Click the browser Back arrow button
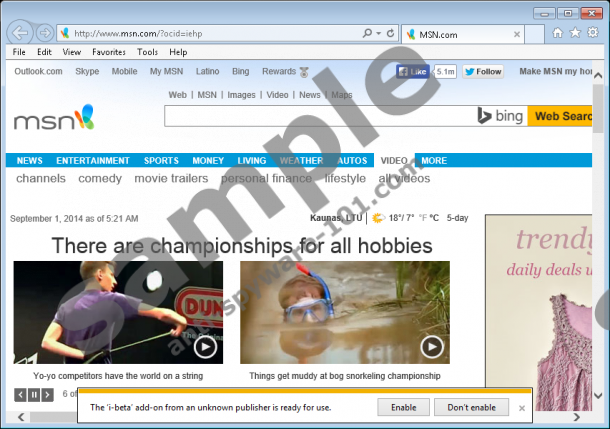 coord(20,33)
